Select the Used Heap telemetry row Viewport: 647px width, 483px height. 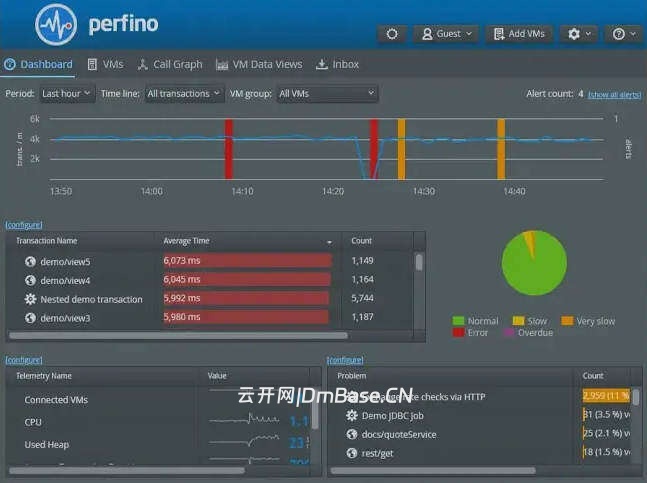click(x=159, y=445)
